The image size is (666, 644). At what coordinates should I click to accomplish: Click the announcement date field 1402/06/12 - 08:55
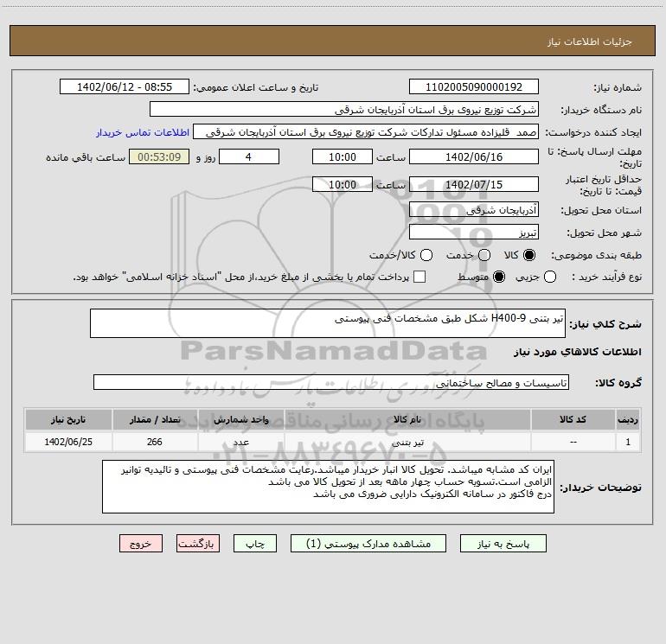pyautogui.click(x=125, y=87)
